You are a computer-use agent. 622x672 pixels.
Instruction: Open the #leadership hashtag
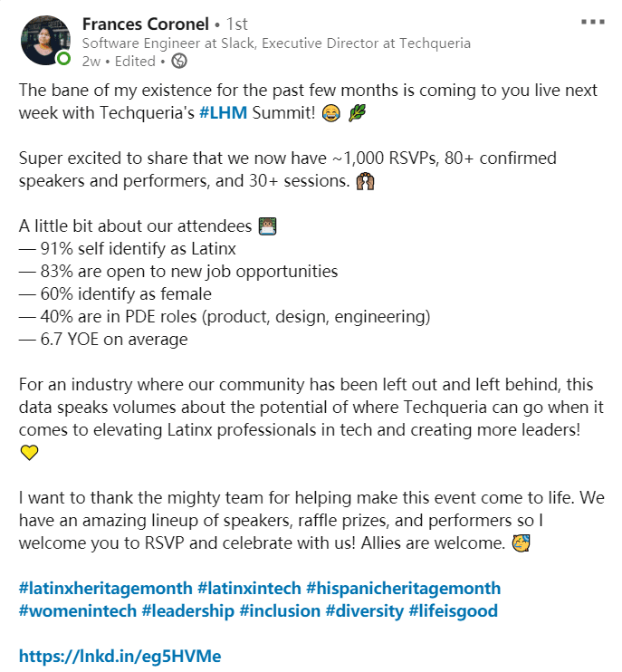point(187,610)
